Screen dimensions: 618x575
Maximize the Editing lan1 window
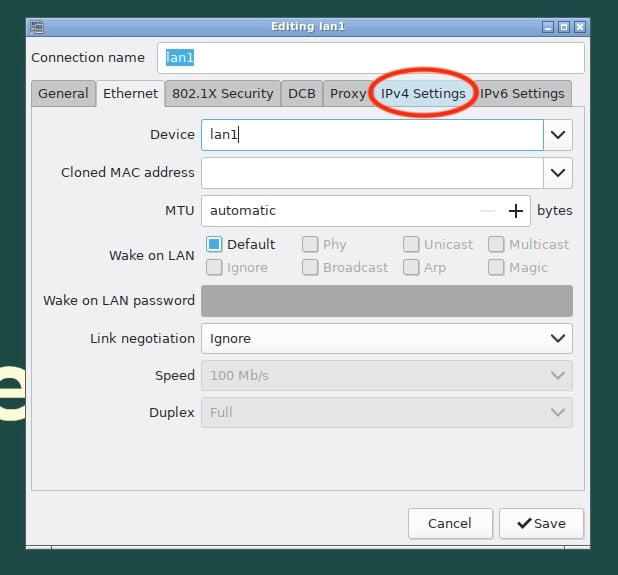click(x=564, y=26)
